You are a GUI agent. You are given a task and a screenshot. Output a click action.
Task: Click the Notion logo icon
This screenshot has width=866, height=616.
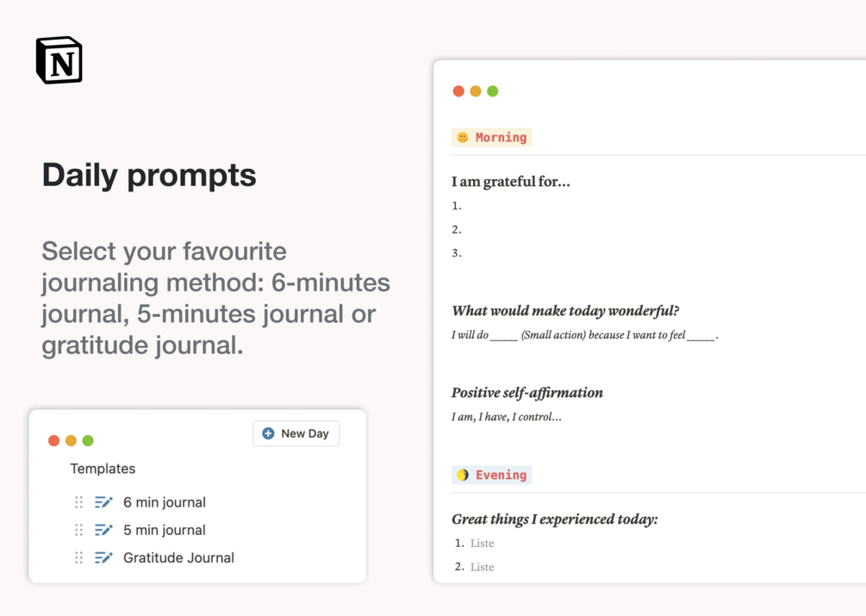pos(59,60)
